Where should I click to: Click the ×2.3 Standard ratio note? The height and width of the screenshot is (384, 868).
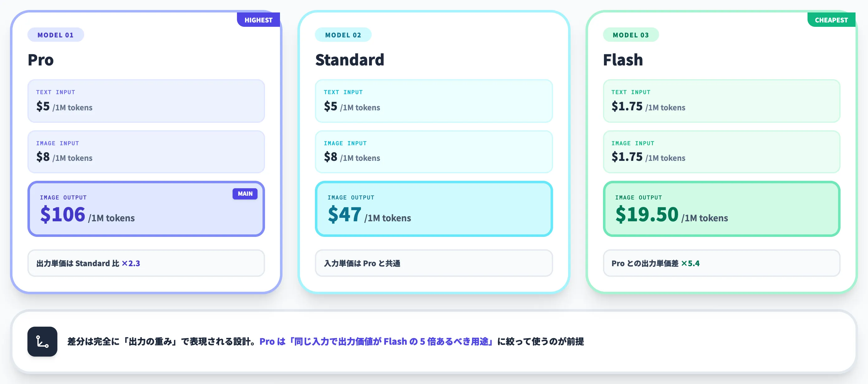coord(146,263)
